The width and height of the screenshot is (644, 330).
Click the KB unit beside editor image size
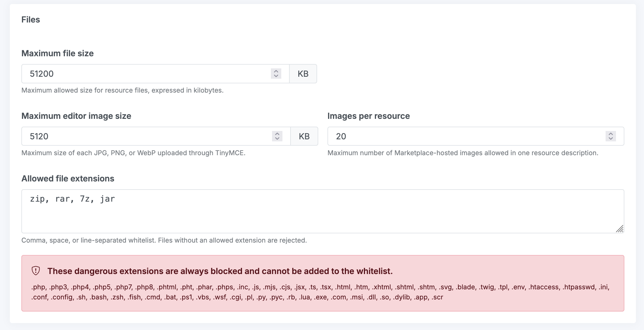(304, 136)
